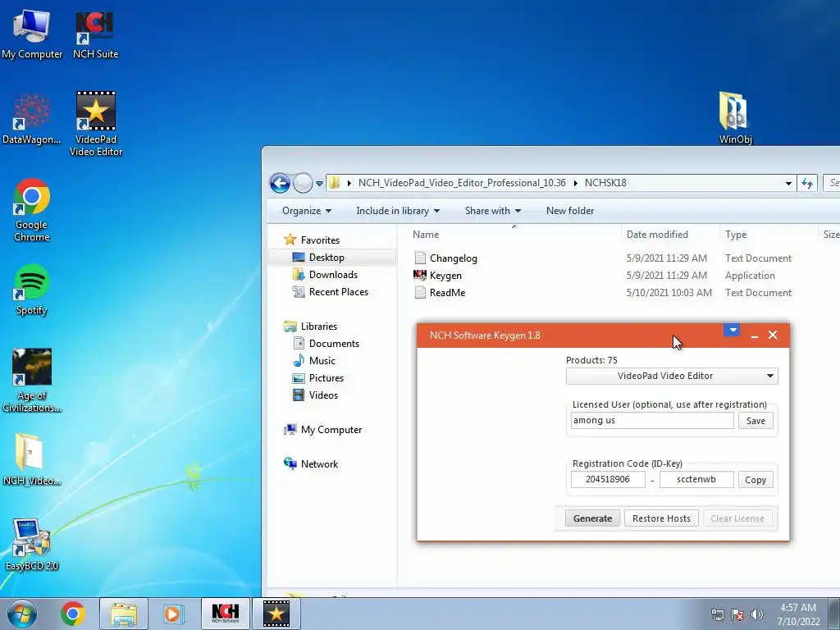This screenshot has width=840, height=630.
Task: Select VideoPad Video Editor desktop icon
Action: [96, 124]
